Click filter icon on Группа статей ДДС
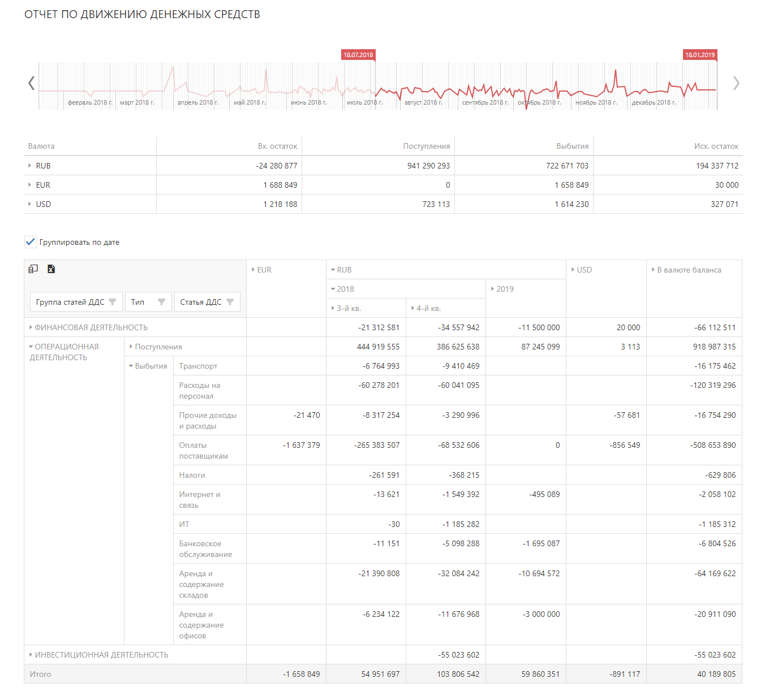The image size is (765, 700). [113, 302]
